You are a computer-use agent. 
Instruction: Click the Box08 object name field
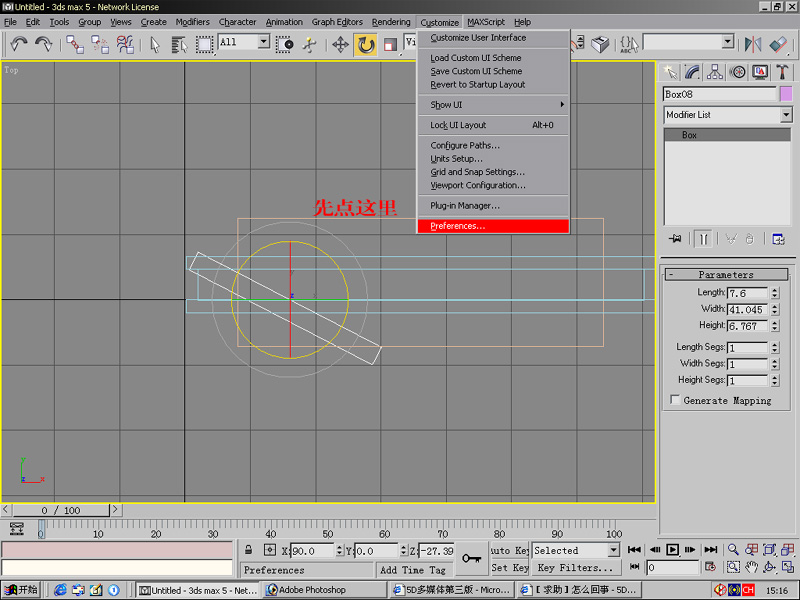(719, 94)
